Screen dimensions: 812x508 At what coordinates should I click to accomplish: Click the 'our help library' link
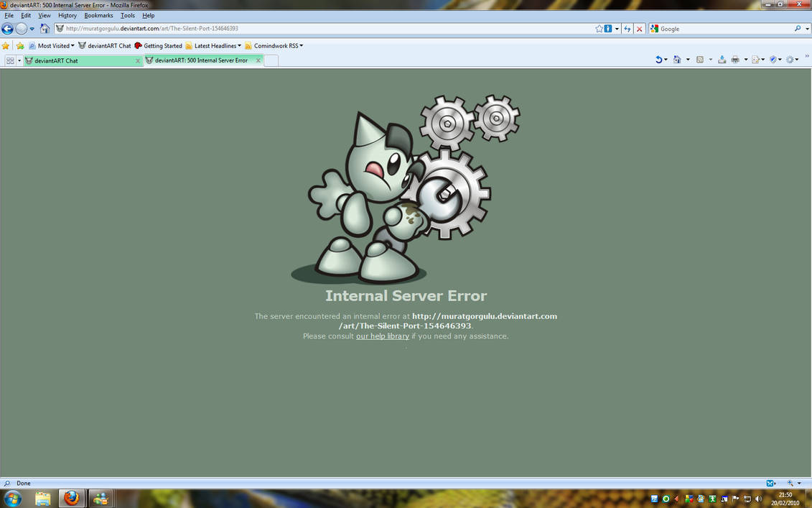[382, 336]
